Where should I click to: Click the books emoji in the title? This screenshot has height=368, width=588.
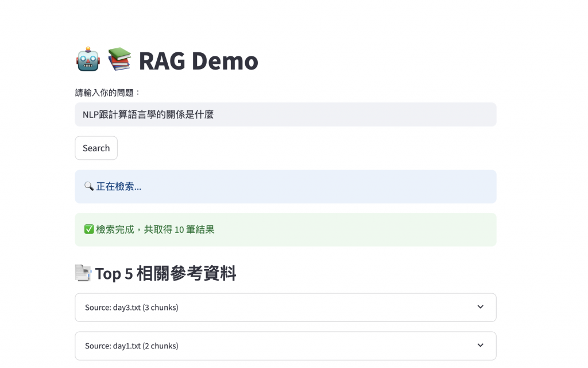(x=119, y=59)
